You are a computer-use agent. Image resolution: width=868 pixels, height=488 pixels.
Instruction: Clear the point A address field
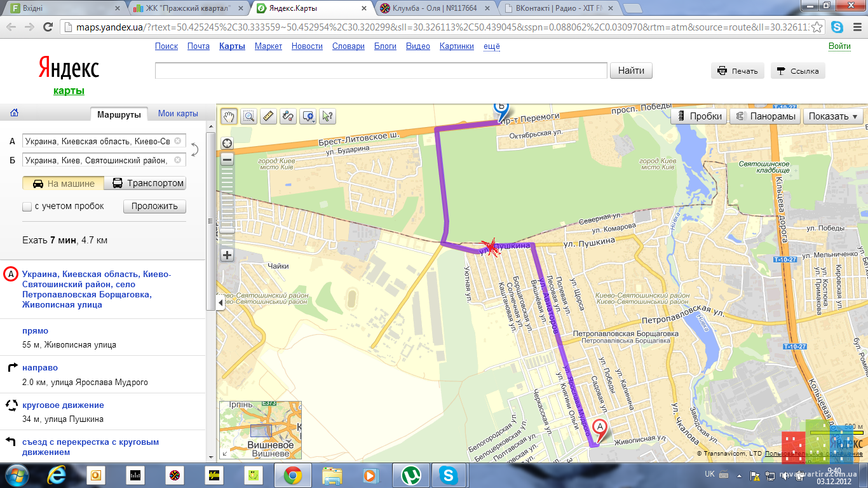[x=178, y=141]
